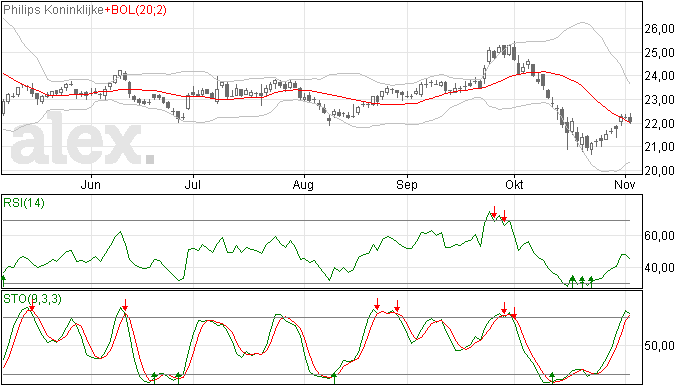
Task: Click the 23,00 price axis label
Action: coord(660,100)
